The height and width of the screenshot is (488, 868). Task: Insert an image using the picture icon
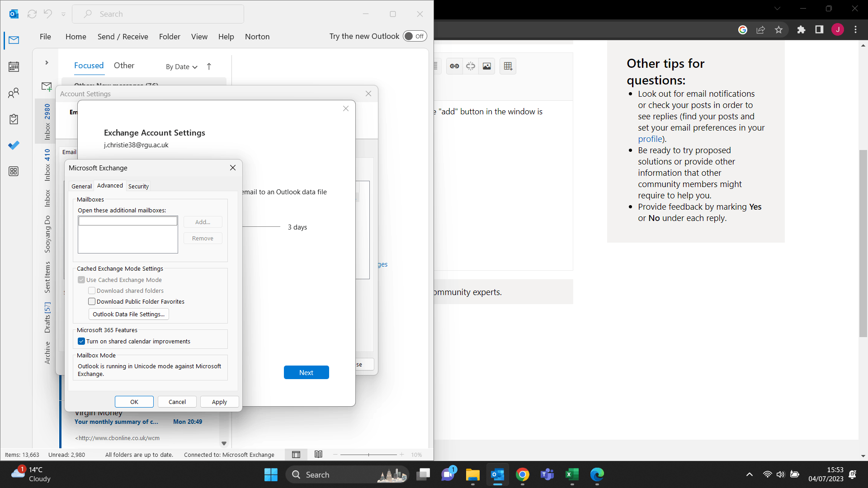[486, 66]
